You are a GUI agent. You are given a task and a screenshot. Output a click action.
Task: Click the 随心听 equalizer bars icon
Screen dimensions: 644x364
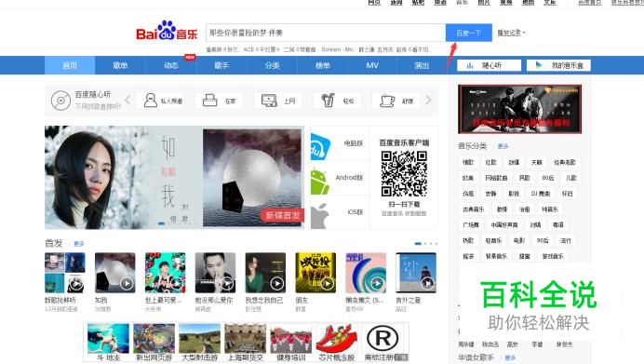(x=470, y=65)
